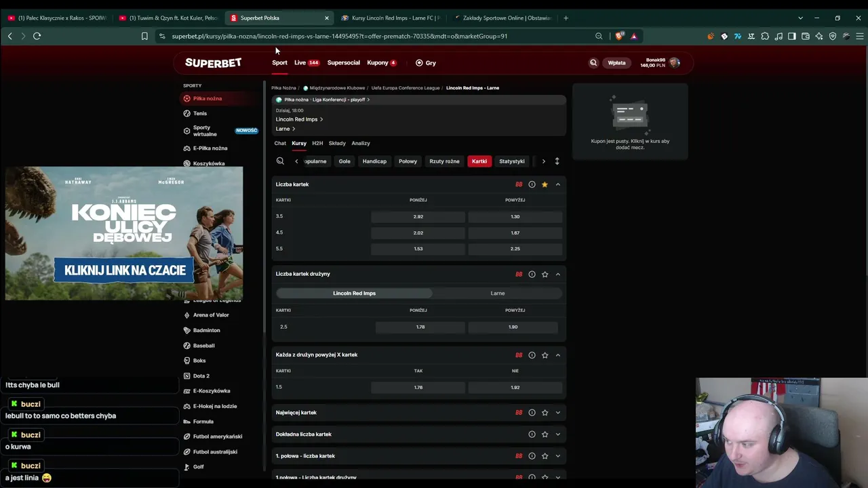Favorite the Liczba kartek drużyny market star
This screenshot has height=488, width=868.
[545, 274]
